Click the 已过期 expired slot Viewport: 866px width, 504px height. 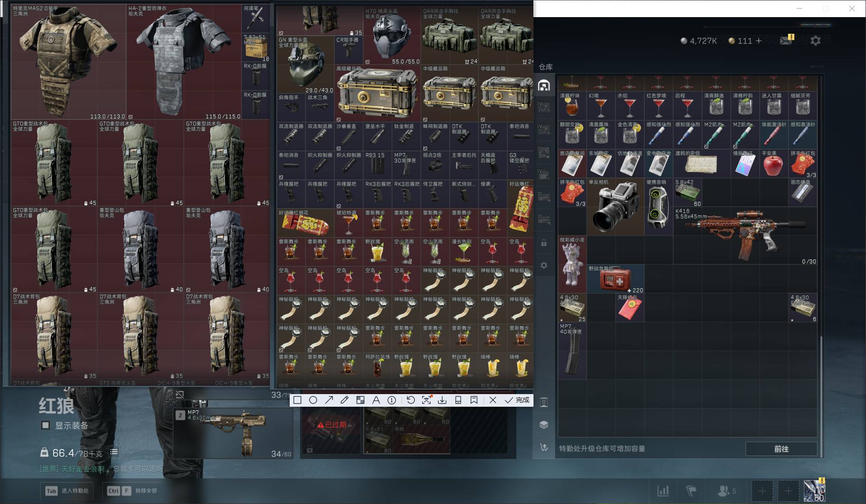tap(332, 430)
